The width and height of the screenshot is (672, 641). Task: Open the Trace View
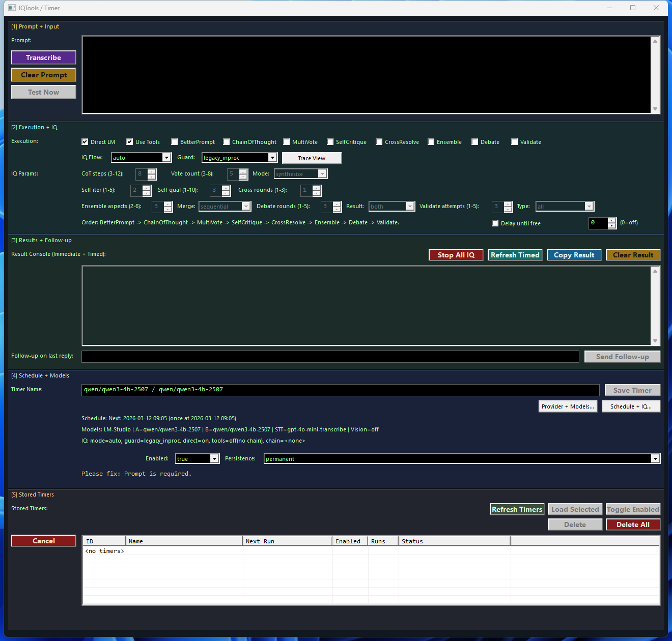[x=312, y=158]
